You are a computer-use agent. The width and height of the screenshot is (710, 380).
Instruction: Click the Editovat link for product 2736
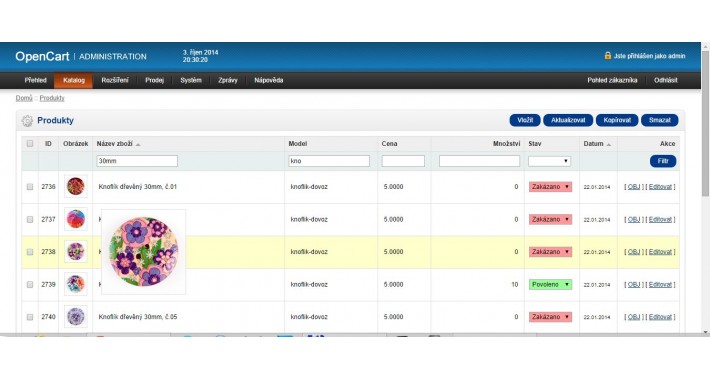tap(660, 187)
